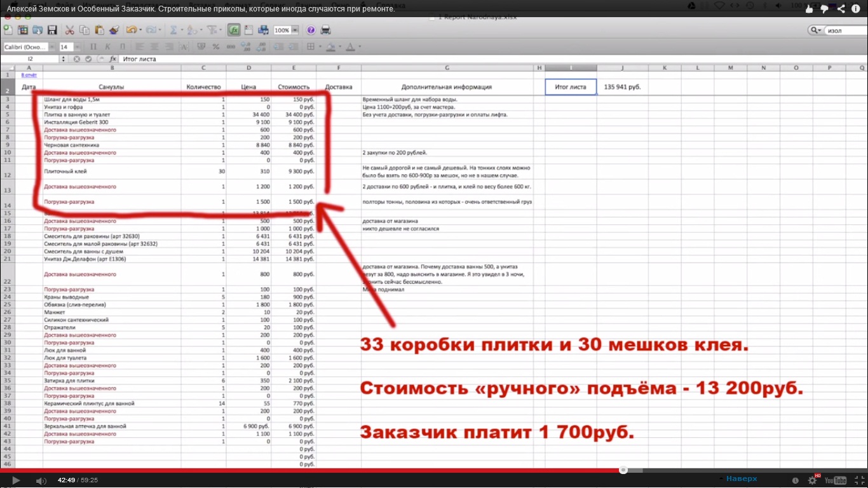Screen dimensions: 868x488
Task: Apply percent style formatting
Action: tap(215, 46)
